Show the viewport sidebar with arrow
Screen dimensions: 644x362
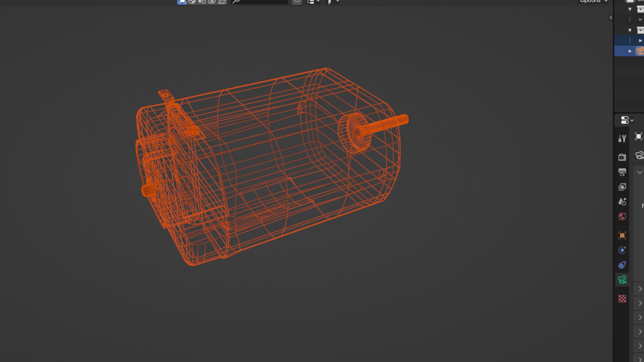coord(611,18)
